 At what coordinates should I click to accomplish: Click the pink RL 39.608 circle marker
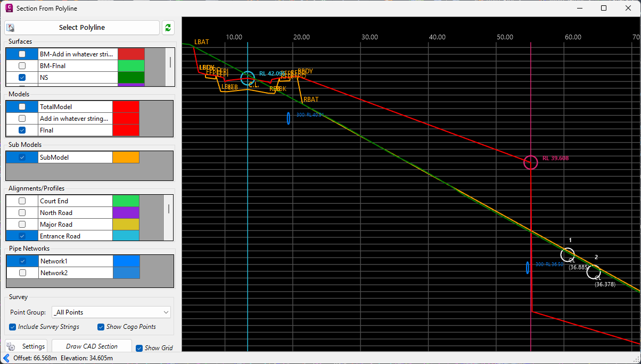[x=530, y=162]
